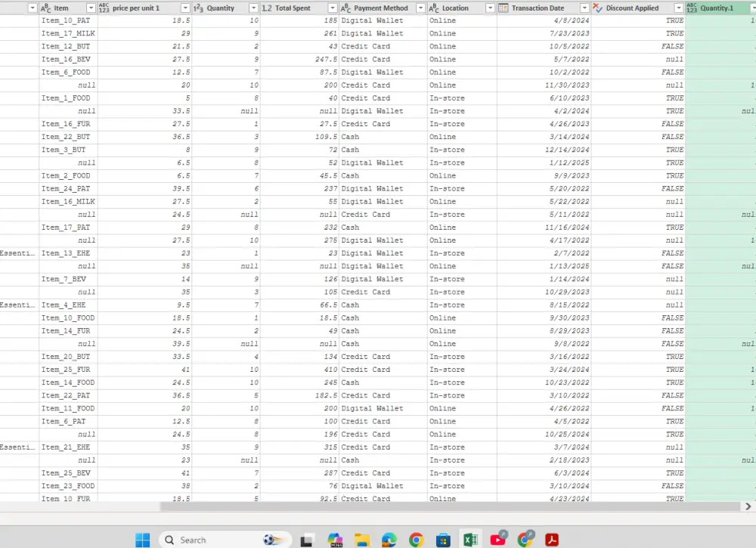
Task: Select the cell Item_13_EHE
Action: pyautogui.click(x=68, y=253)
